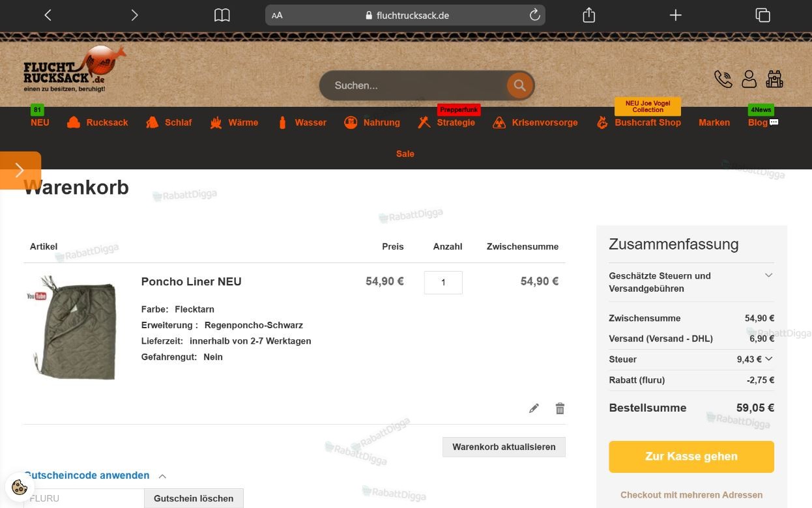Click the 4News green badge
This screenshot has height=508, width=812.
[761, 109]
